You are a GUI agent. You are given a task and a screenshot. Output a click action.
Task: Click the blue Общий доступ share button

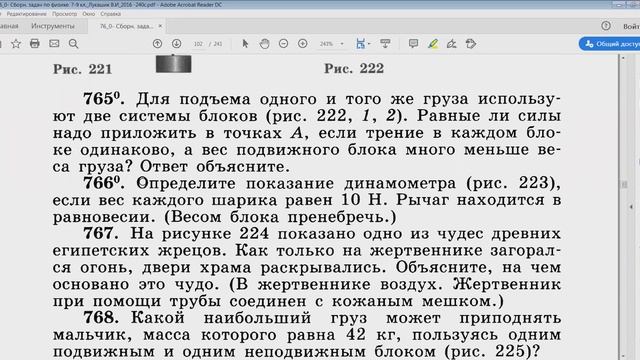click(x=609, y=44)
